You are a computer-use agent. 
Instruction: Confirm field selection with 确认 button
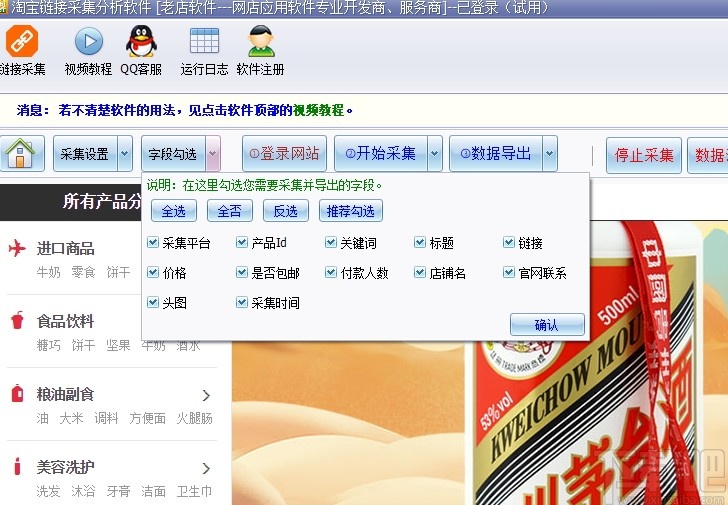547,324
